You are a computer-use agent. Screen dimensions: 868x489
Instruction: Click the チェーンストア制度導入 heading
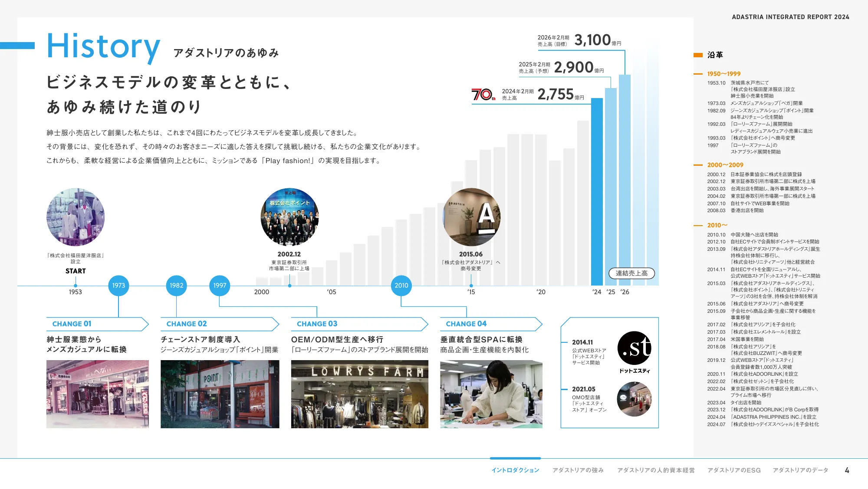[201, 339]
